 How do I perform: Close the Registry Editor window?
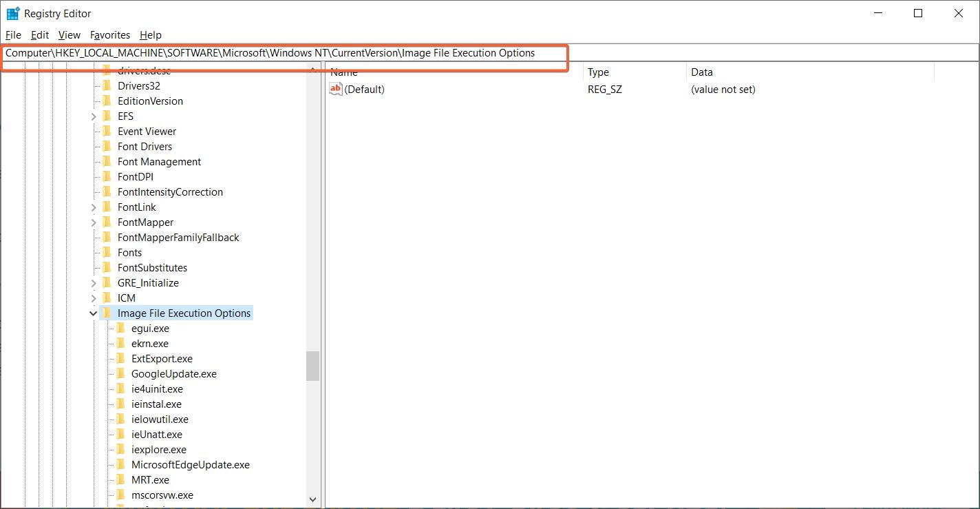click(959, 13)
